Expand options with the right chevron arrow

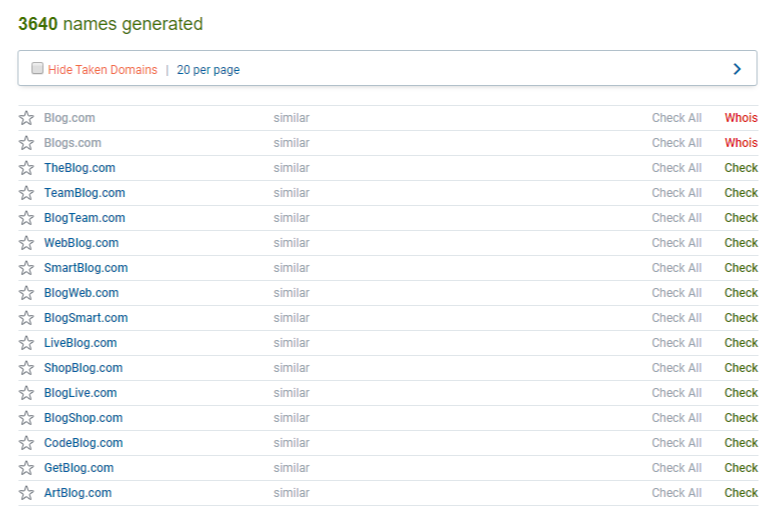[737, 69]
